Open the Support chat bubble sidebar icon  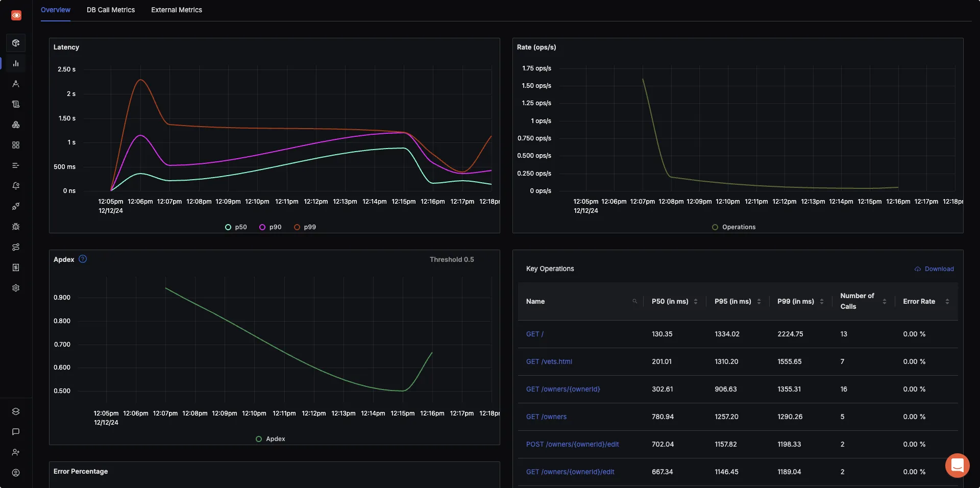point(16,432)
